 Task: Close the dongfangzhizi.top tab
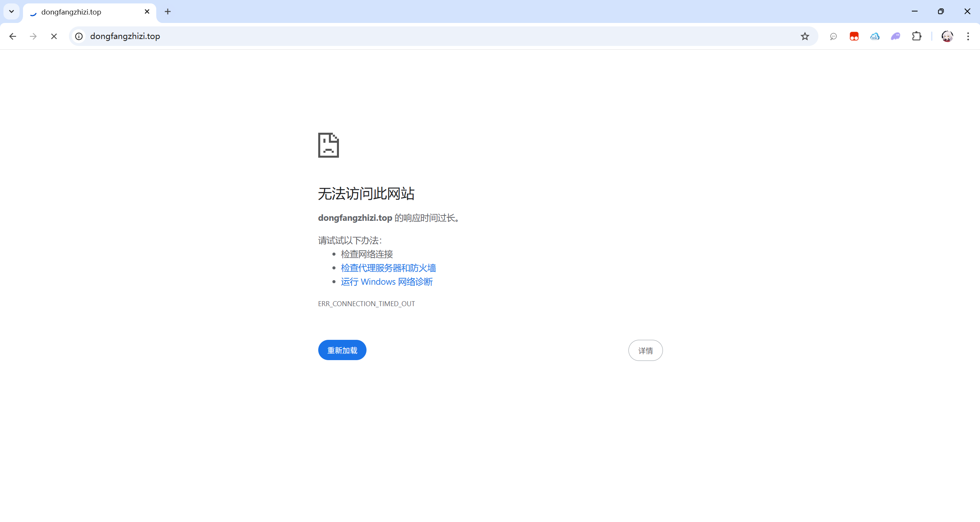coord(147,12)
